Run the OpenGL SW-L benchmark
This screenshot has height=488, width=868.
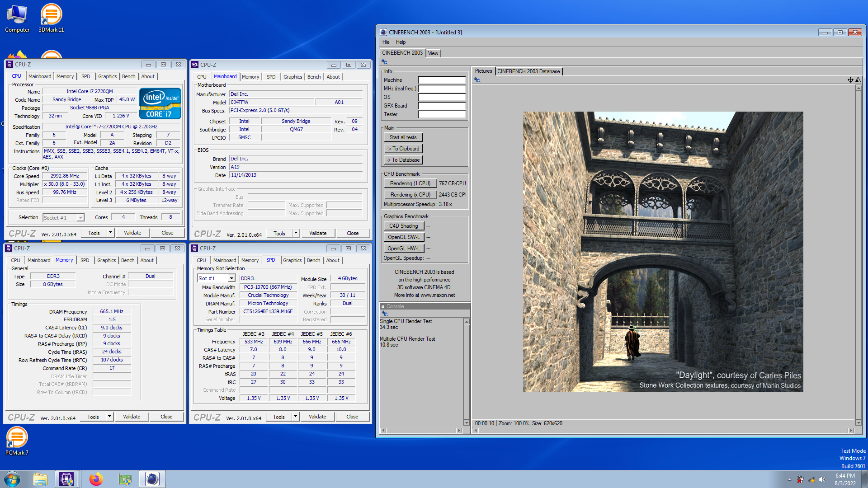pos(404,237)
